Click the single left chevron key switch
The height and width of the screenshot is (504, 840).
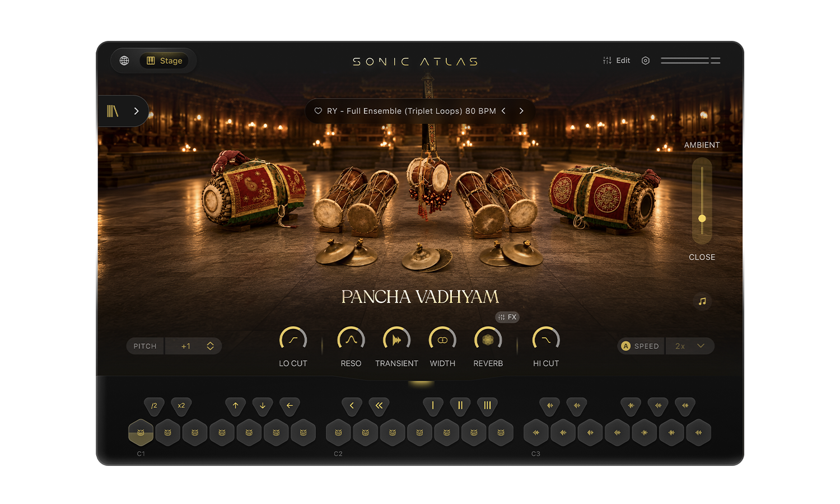(352, 405)
